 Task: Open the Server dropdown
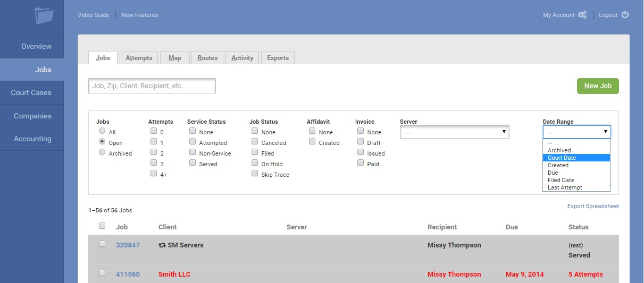click(x=454, y=132)
